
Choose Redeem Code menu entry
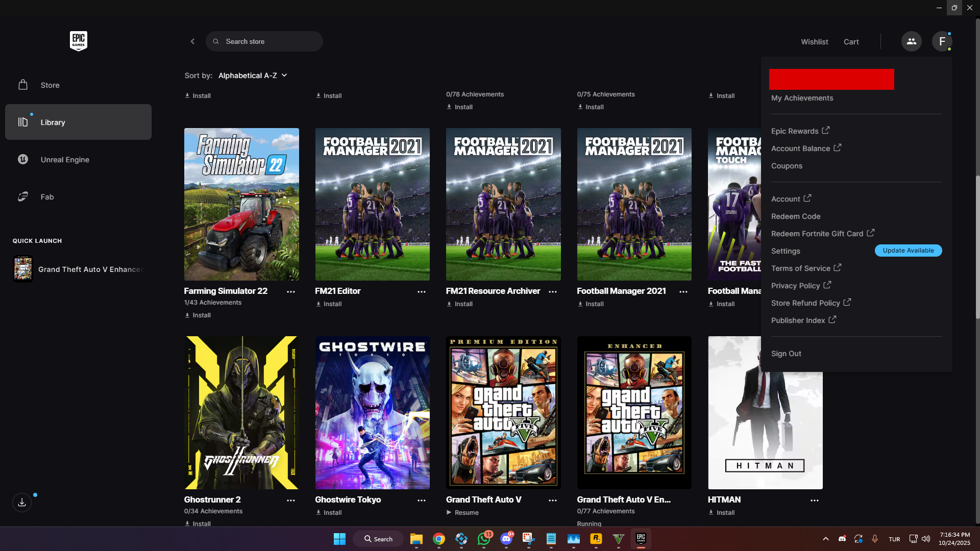(x=796, y=216)
